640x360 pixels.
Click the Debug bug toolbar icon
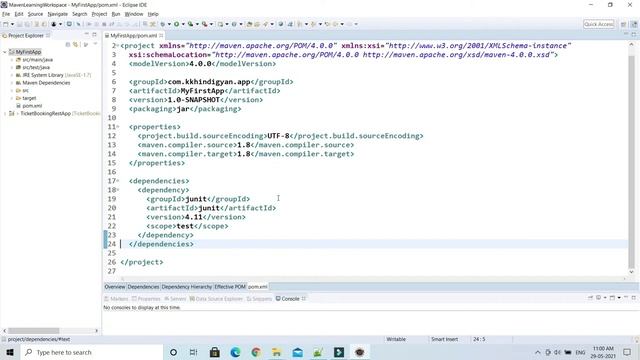(x=162, y=24)
